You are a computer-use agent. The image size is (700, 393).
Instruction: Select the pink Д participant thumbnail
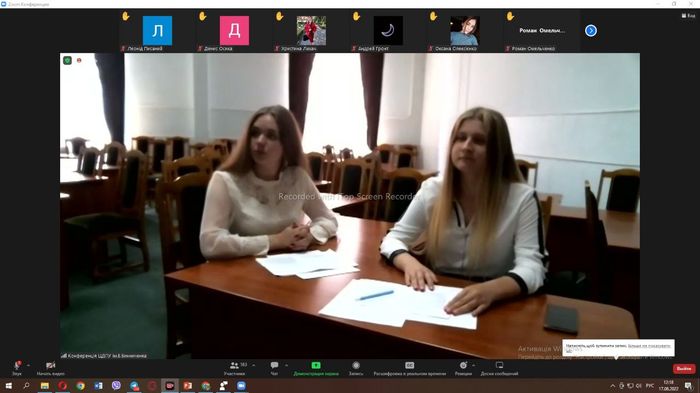[x=234, y=30]
